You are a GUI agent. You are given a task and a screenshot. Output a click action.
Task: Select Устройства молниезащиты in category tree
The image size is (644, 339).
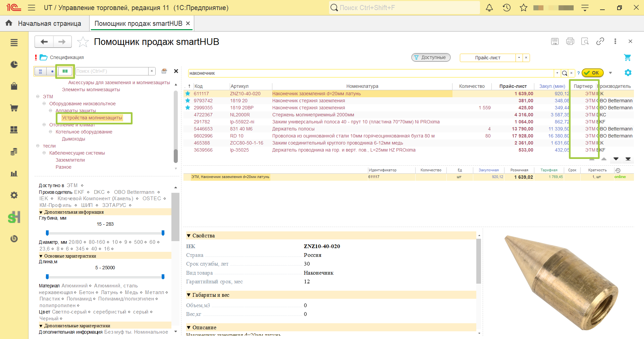[x=92, y=118]
